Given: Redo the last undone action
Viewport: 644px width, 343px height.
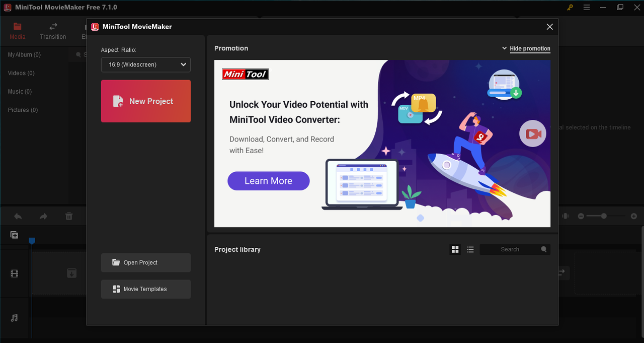Looking at the screenshot, I should pos(43,216).
